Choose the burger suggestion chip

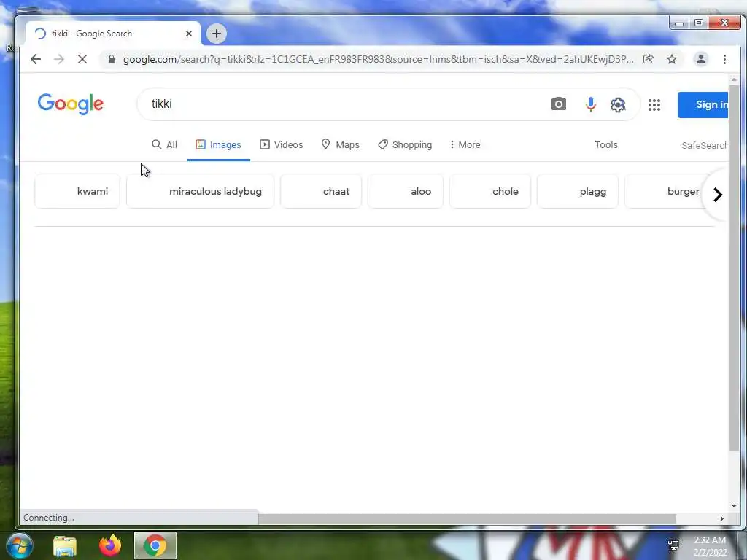(x=663, y=191)
